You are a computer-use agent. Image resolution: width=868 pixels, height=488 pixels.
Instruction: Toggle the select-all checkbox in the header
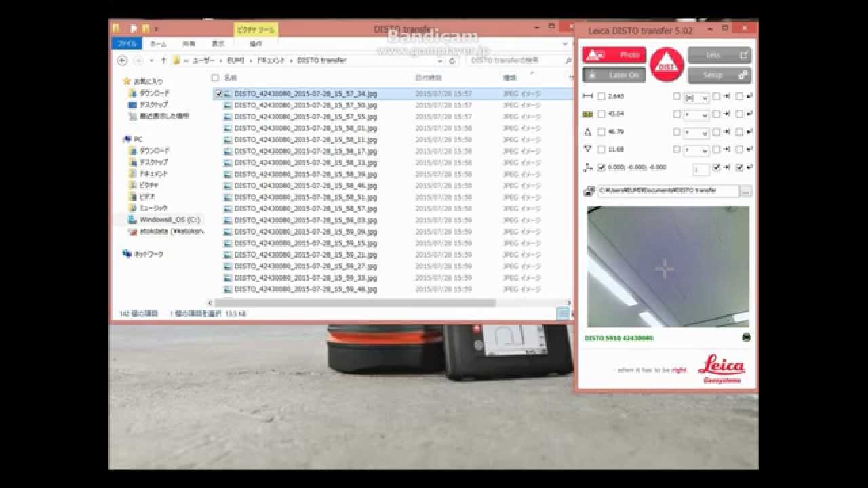pyautogui.click(x=215, y=78)
